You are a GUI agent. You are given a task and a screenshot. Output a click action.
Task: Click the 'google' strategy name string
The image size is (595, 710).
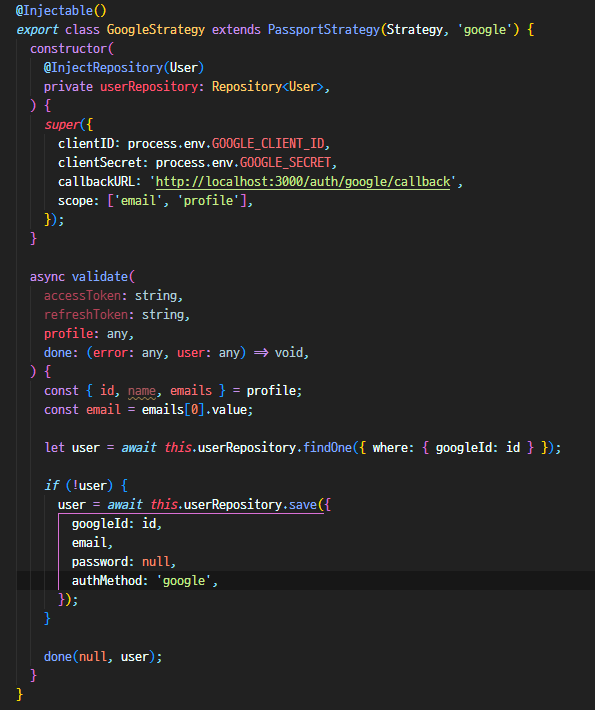pos(485,30)
